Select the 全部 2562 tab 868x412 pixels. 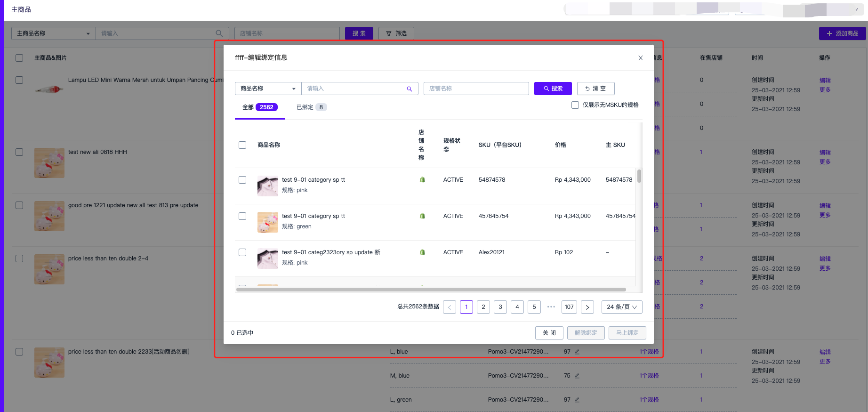[259, 107]
